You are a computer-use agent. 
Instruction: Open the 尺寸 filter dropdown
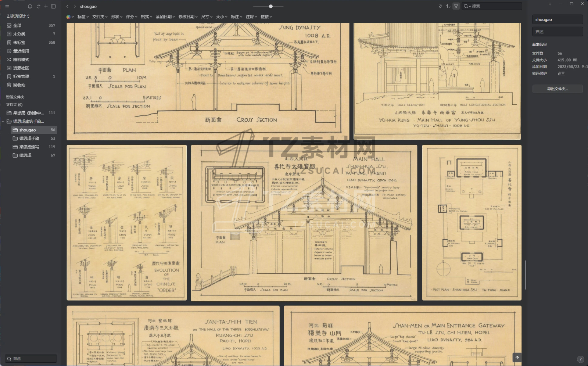point(207,17)
